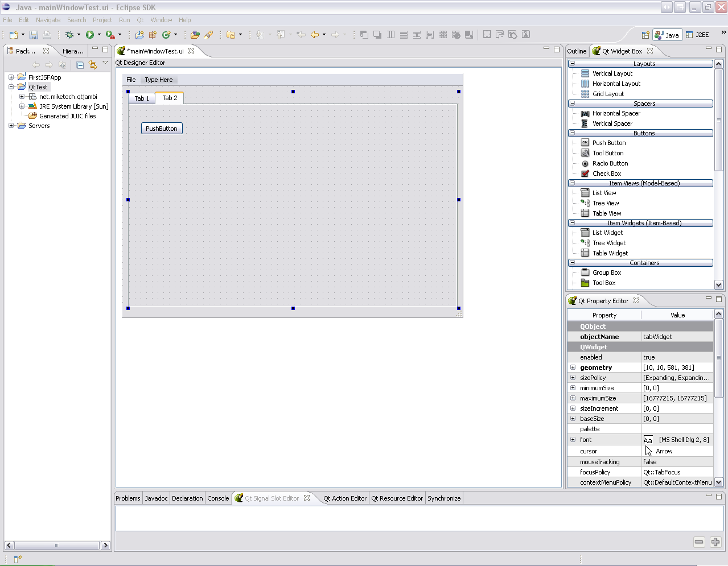Pick the Radio Button widget from Widget Box
This screenshot has height=566, width=728.
(x=610, y=163)
